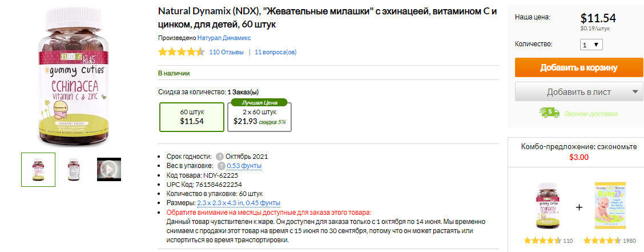644x252 pixels.
Task: Expand the Добавить в лист arrow
Action: click(635, 91)
